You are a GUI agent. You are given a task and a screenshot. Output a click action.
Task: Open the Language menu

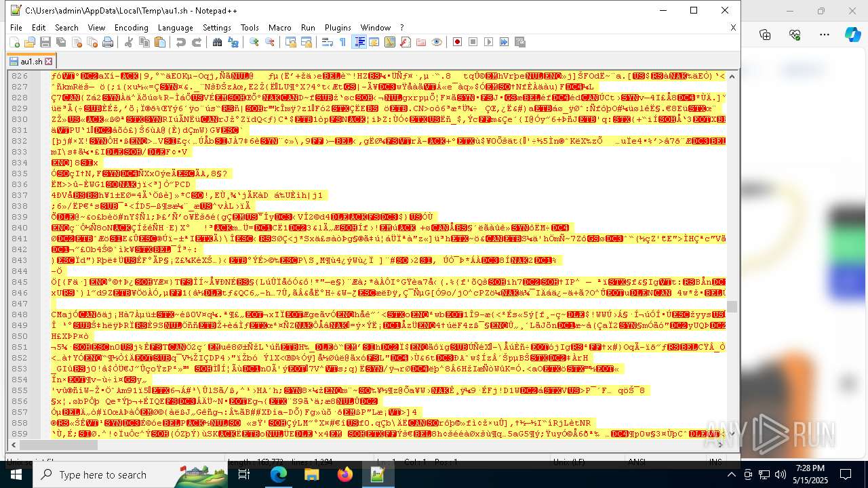176,28
